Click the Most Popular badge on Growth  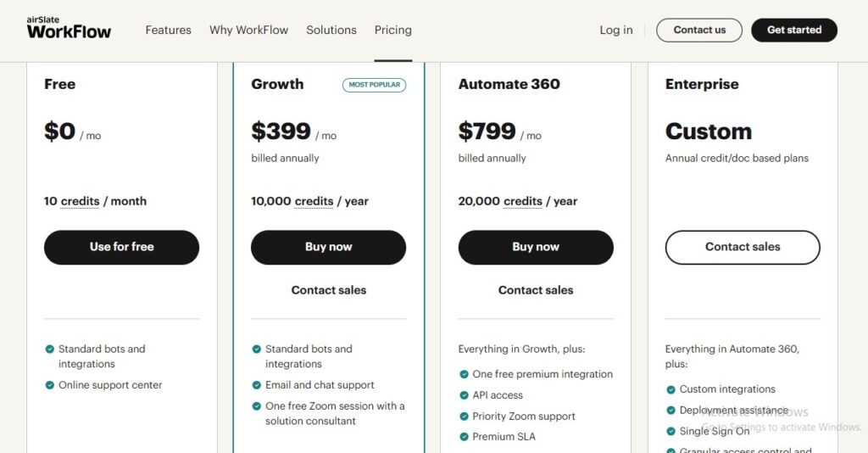pyautogui.click(x=374, y=85)
